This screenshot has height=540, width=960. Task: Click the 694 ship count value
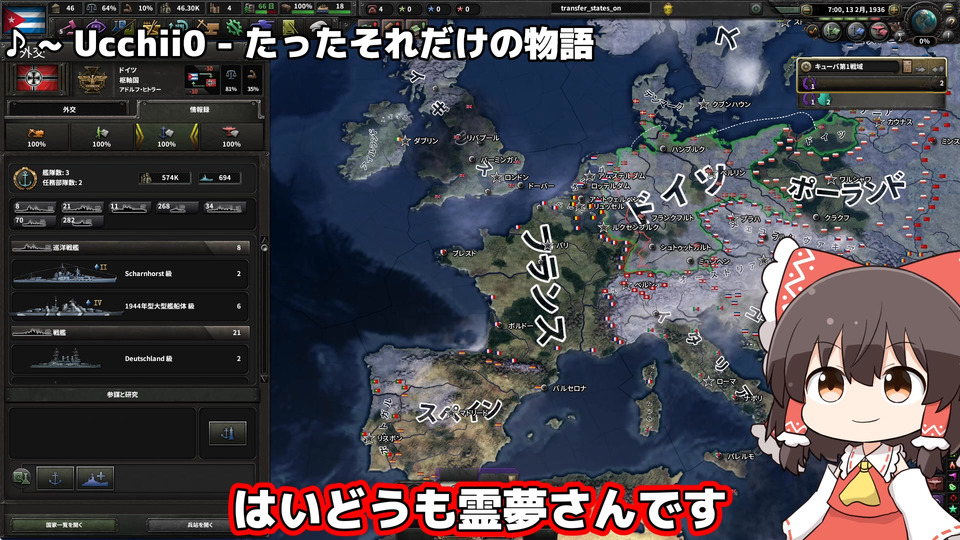click(x=220, y=178)
